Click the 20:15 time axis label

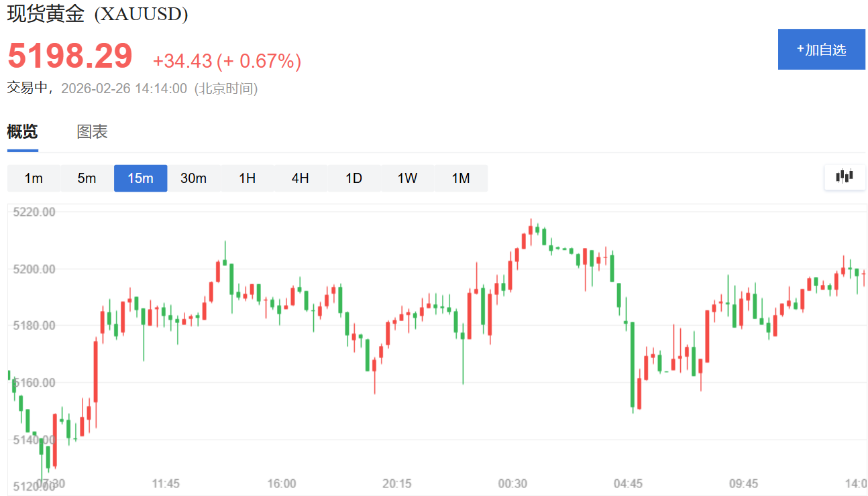(397, 484)
